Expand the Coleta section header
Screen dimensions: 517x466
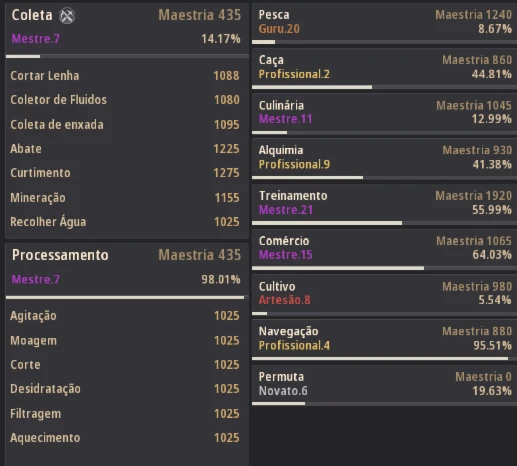point(127,30)
